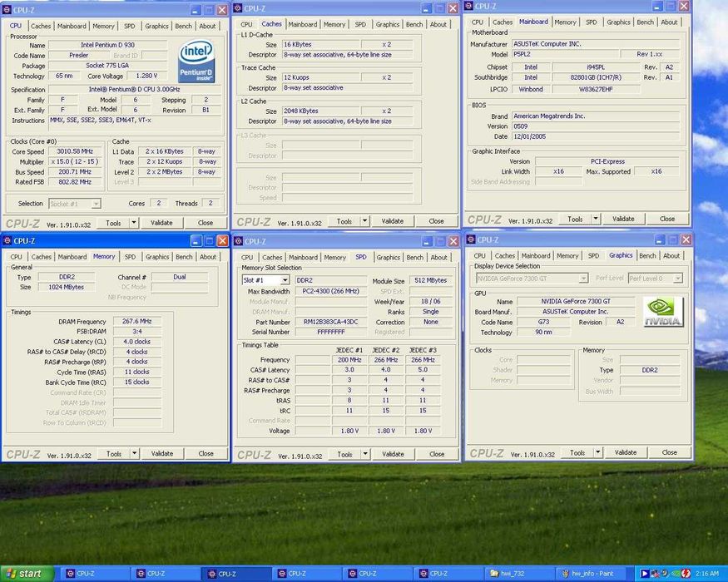This screenshot has height=582, width=728.
Task: Click the clock showing 2:16 AM
Action: (x=707, y=574)
